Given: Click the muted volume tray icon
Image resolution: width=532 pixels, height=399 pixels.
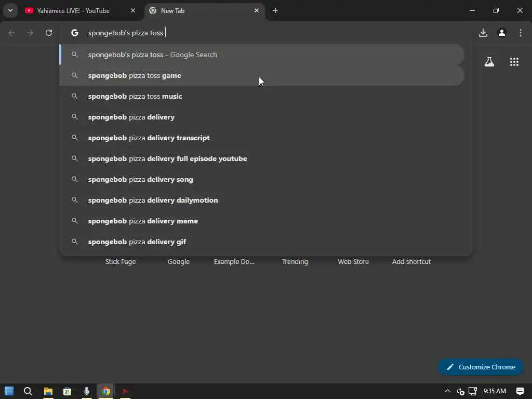Looking at the screenshot, I should 460,392.
